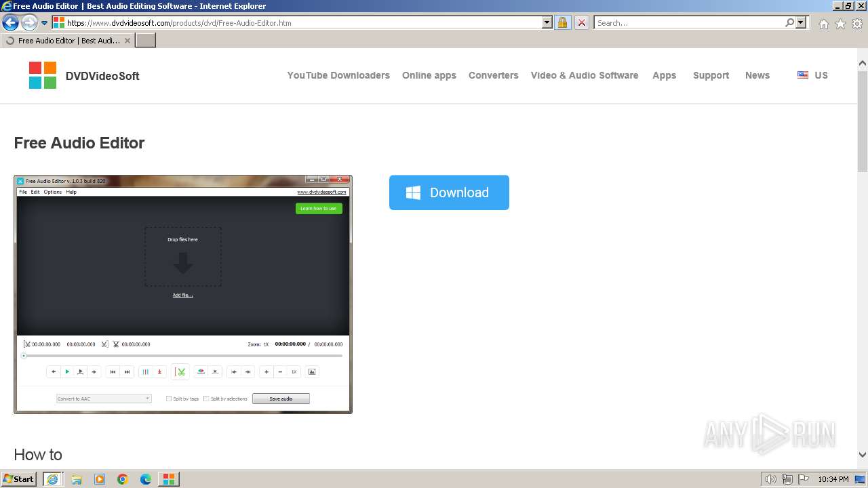Click the US flag icon
The image size is (868, 488).
pos(803,75)
